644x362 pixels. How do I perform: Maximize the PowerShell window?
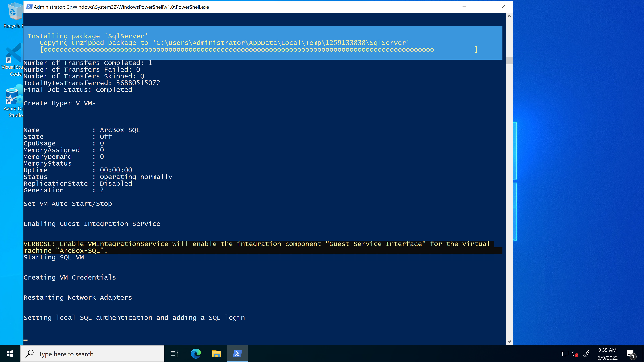(x=484, y=7)
